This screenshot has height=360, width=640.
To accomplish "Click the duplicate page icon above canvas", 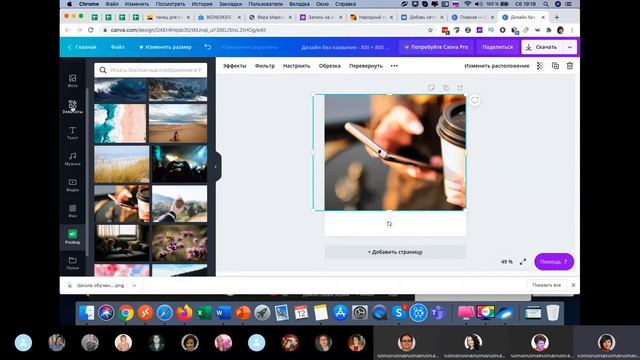I will coord(446,88).
